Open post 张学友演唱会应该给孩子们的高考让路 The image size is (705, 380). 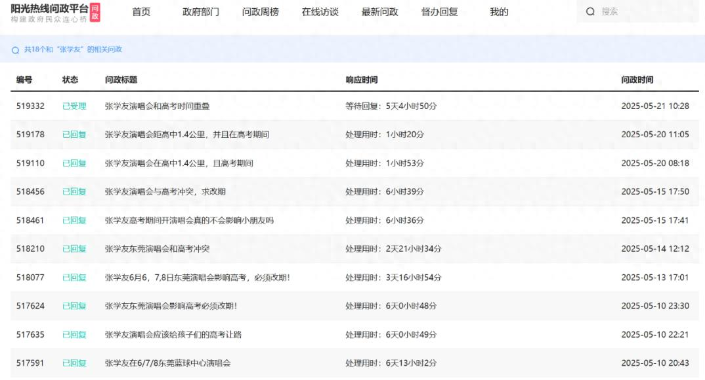coord(173,335)
